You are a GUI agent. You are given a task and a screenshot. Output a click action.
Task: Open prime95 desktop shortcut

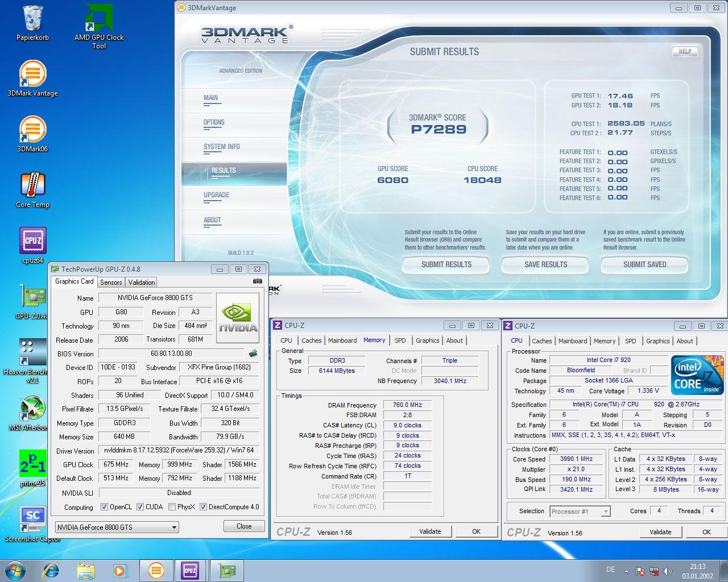32,469
